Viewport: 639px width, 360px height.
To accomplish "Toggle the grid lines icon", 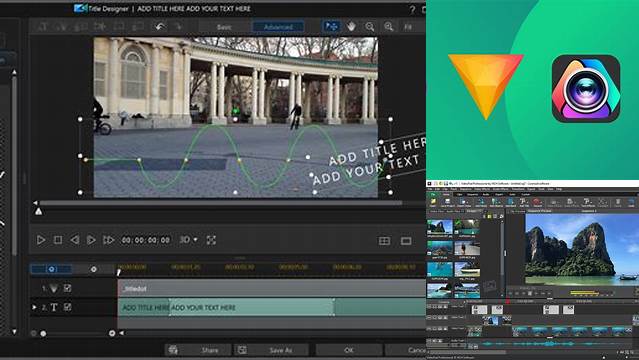I will pyautogui.click(x=384, y=241).
